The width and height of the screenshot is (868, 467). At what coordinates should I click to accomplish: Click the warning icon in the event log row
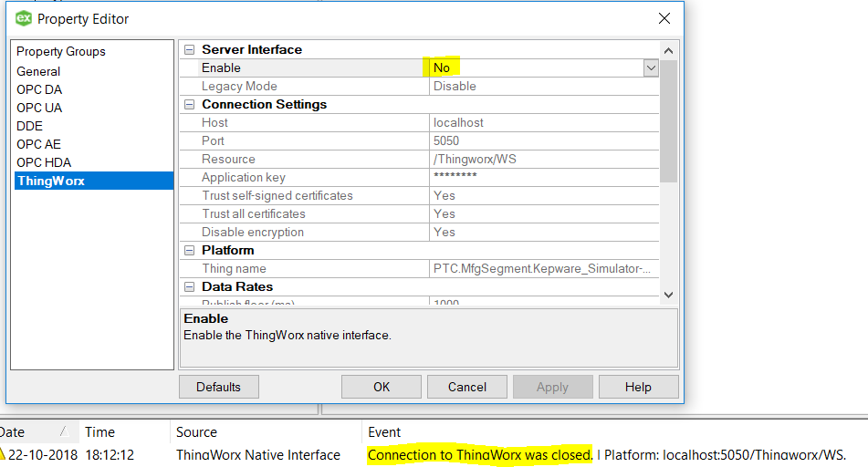[2, 454]
